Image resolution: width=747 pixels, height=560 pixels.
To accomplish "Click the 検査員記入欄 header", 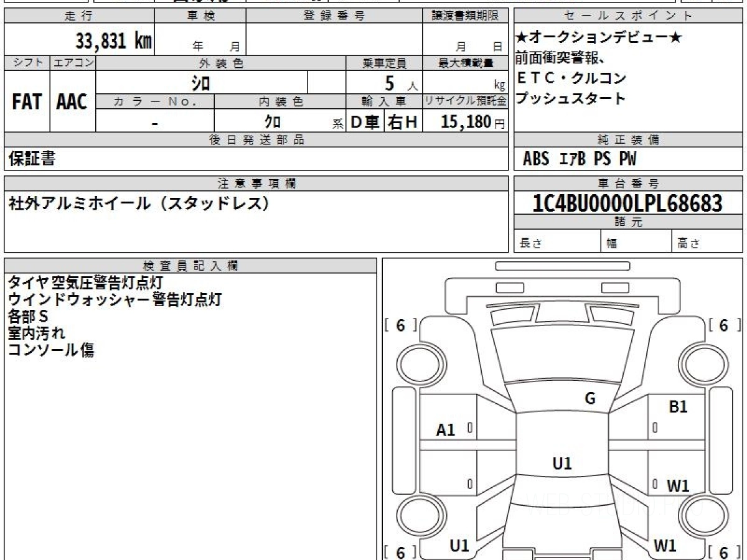I will click(190, 265).
